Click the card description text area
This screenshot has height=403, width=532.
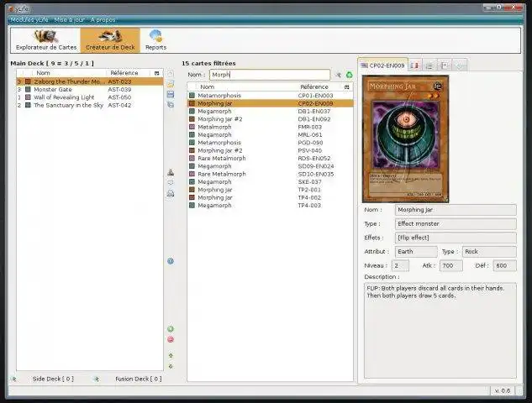(440, 331)
